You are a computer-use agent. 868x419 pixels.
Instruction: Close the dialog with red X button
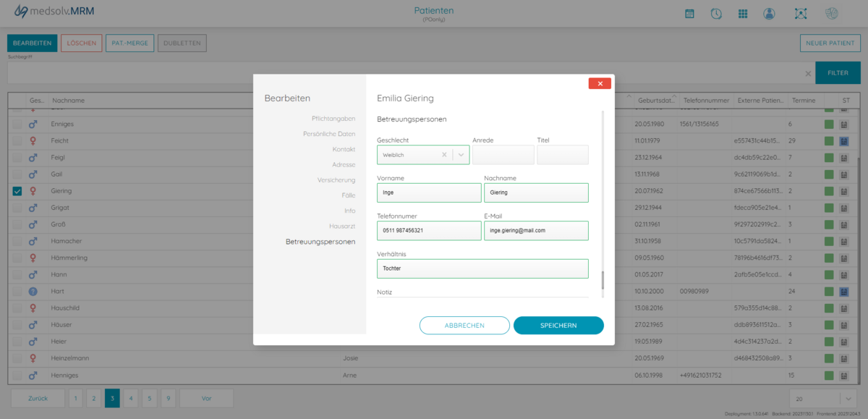(x=600, y=83)
